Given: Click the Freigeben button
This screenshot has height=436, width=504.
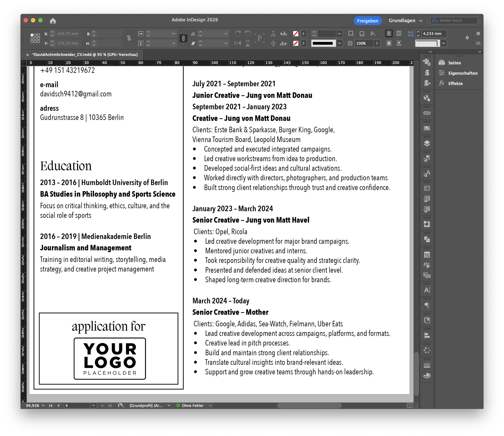Looking at the screenshot, I should 367,21.
